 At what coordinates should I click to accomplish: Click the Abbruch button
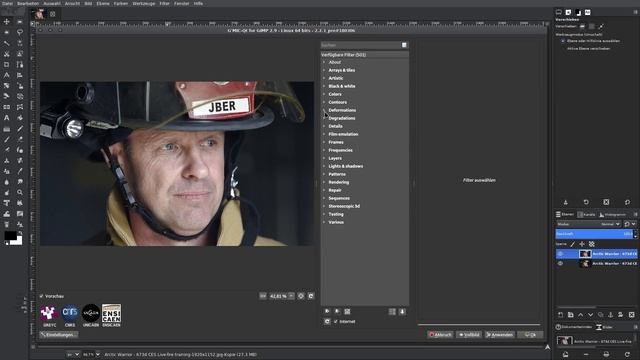pyautogui.click(x=440, y=335)
